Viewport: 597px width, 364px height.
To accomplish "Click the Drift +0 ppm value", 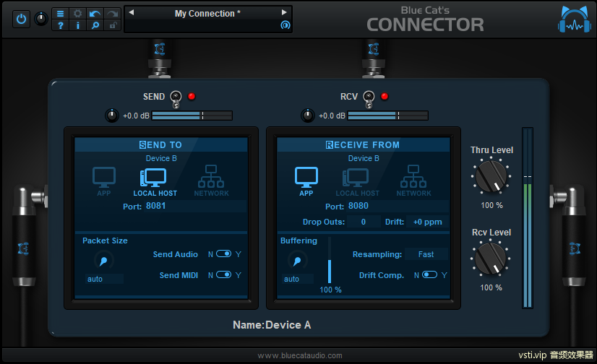I will (x=427, y=222).
